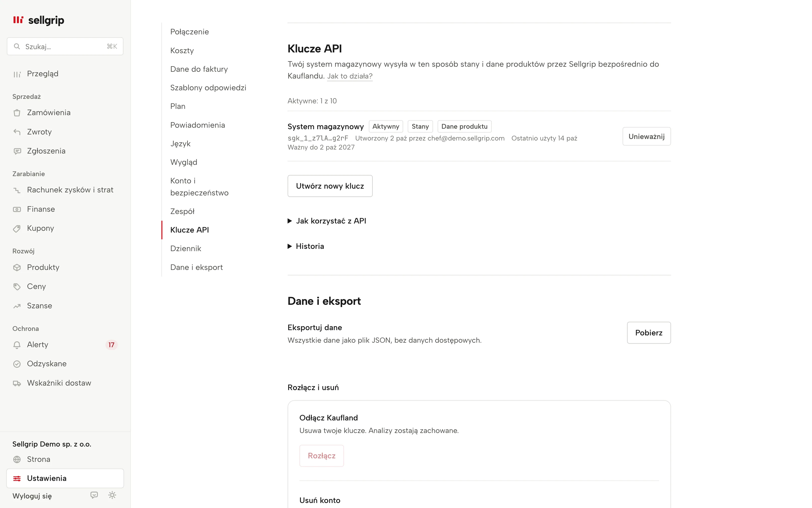Open Dane do faktury settings
Screen dimensions: 812x508
199,69
